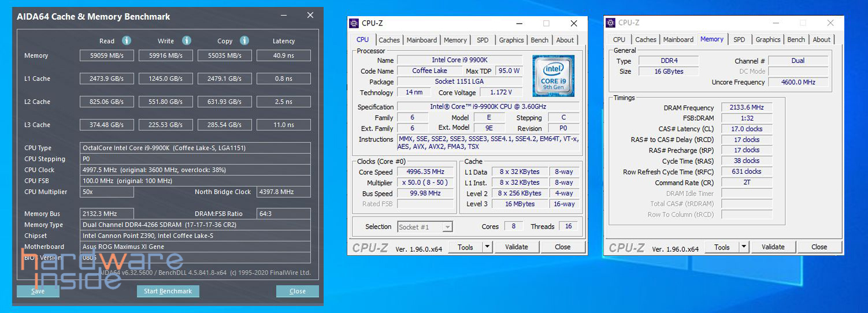Select Memory tab in right CPU-Z
Image resolution: width=868 pixels, height=313 pixels.
point(711,39)
